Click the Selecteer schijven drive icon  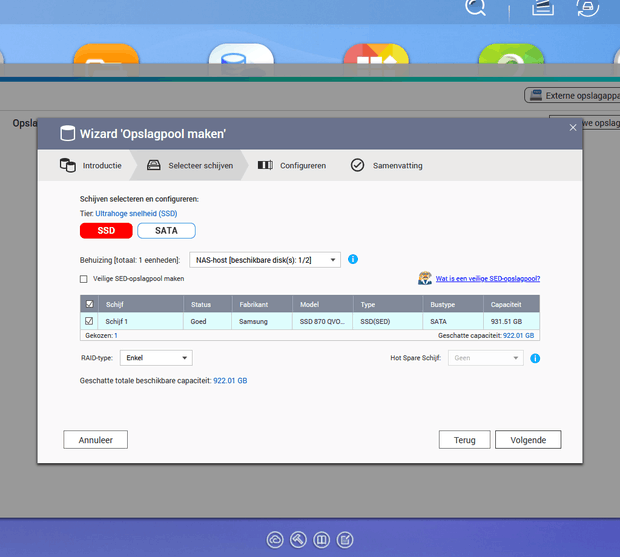coord(154,165)
